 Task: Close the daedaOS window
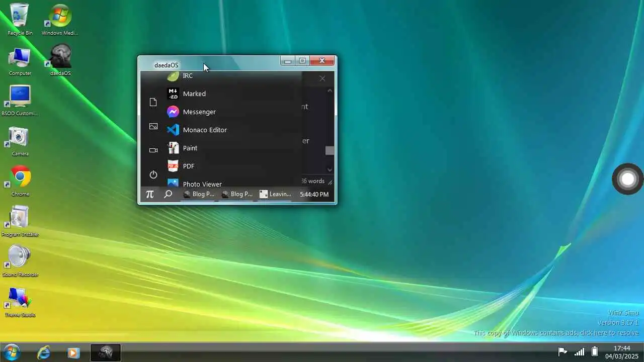coord(322,61)
